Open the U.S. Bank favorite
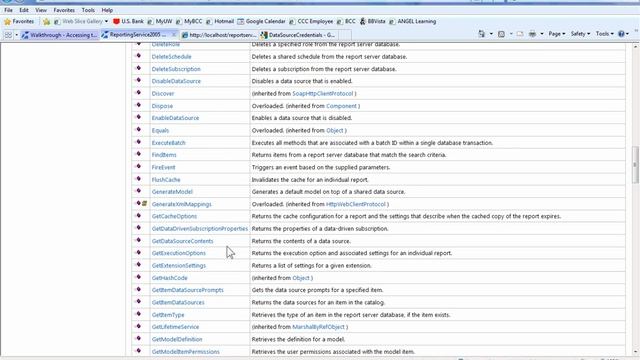This screenshot has height=360, width=640. (x=128, y=21)
